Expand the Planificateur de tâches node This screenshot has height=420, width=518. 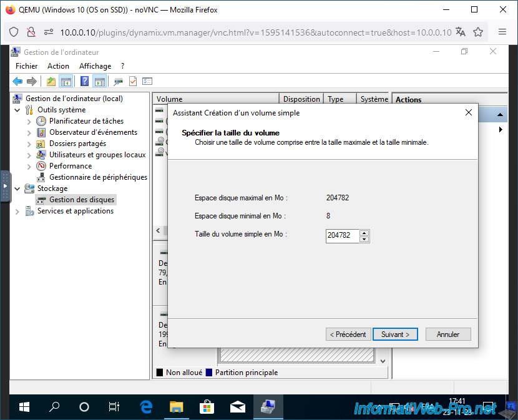pyautogui.click(x=29, y=121)
